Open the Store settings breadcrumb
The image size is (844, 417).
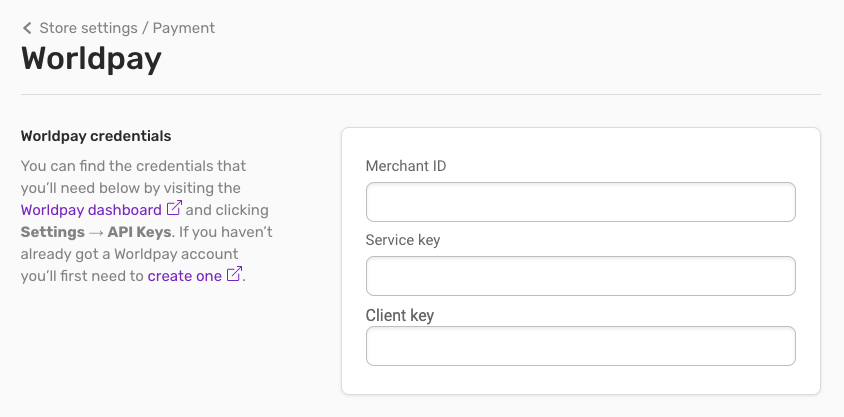tap(89, 28)
